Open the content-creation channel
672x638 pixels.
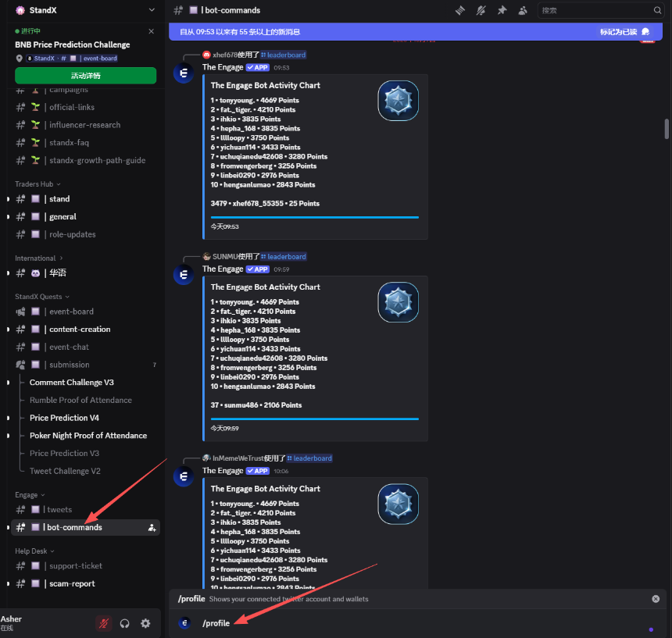click(x=80, y=330)
